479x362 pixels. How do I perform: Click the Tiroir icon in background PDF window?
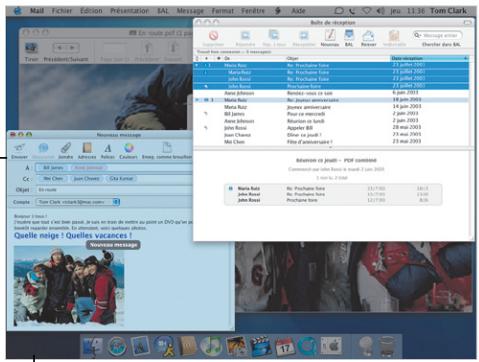click(31, 48)
